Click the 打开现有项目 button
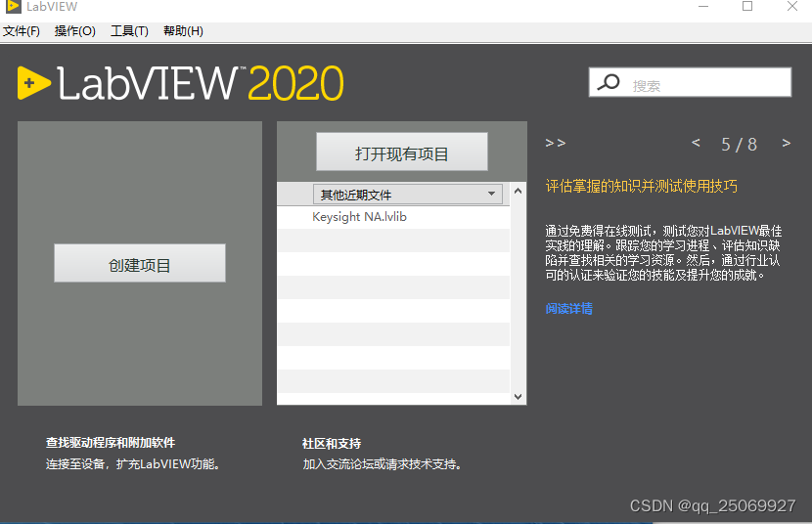The width and height of the screenshot is (812, 524). [x=402, y=153]
